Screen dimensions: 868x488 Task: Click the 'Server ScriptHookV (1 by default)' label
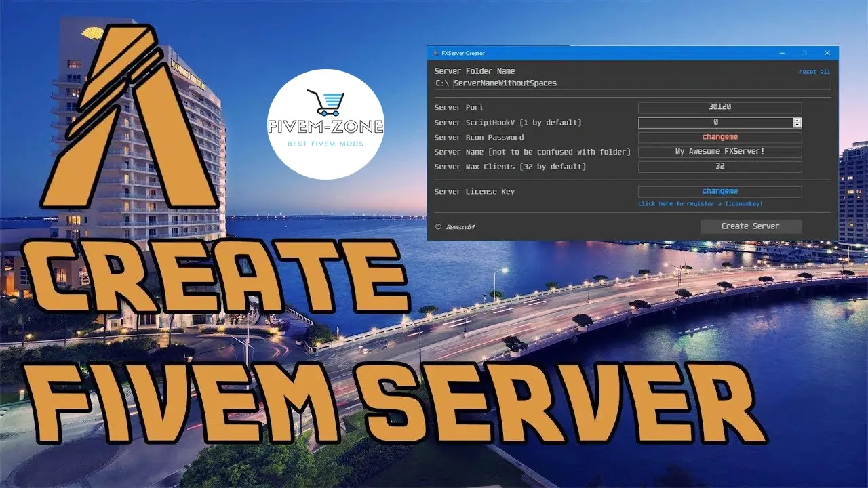pos(508,123)
